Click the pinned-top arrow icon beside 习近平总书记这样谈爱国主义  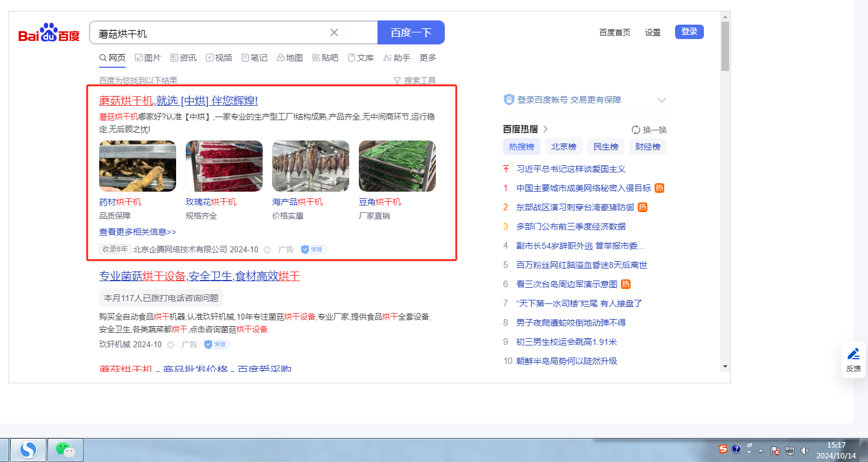coord(506,169)
